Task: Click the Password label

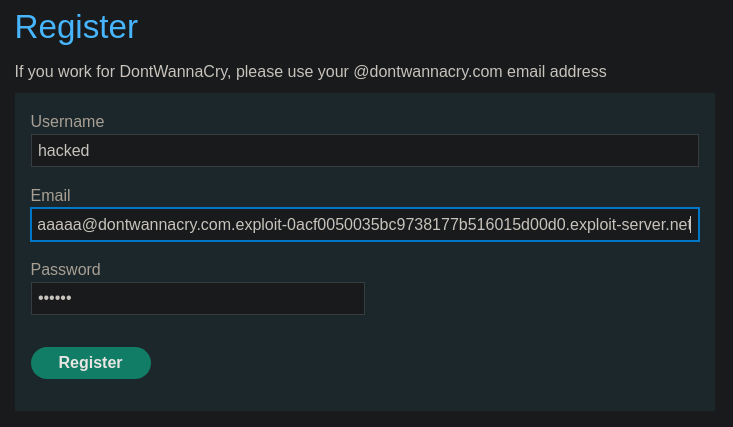Action: coord(65,270)
